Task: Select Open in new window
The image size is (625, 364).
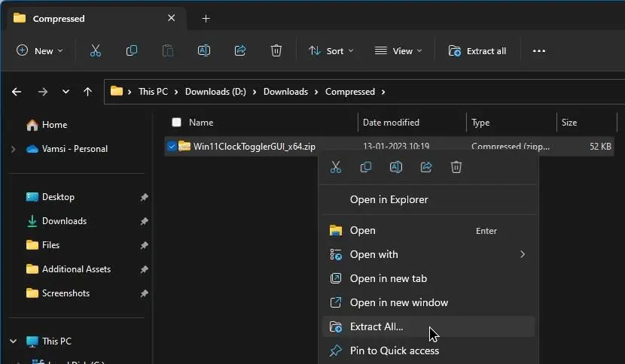Action: pyautogui.click(x=428, y=302)
